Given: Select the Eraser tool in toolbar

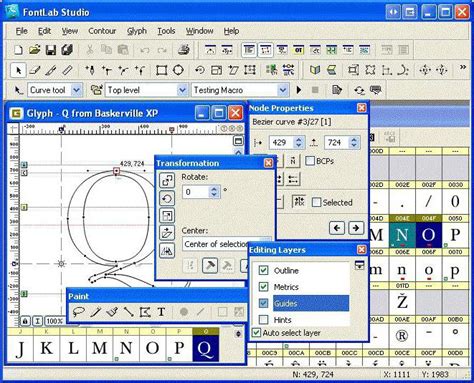Looking at the screenshot, I should [35, 70].
